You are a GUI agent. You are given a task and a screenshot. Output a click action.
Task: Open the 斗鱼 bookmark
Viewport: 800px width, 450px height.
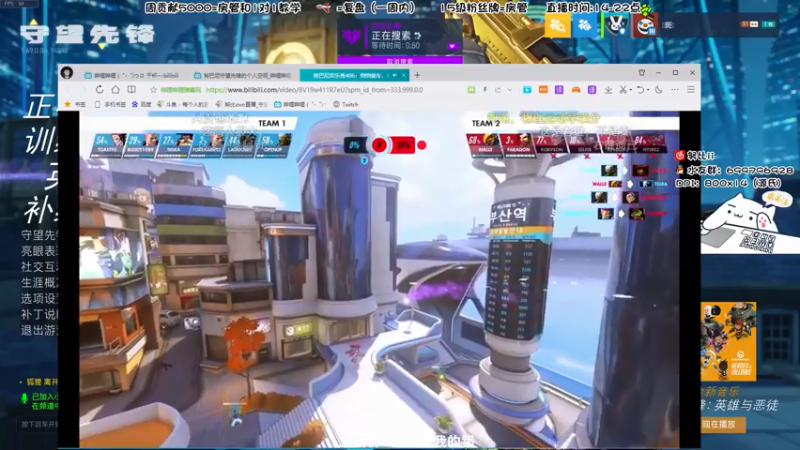pyautogui.click(x=183, y=104)
